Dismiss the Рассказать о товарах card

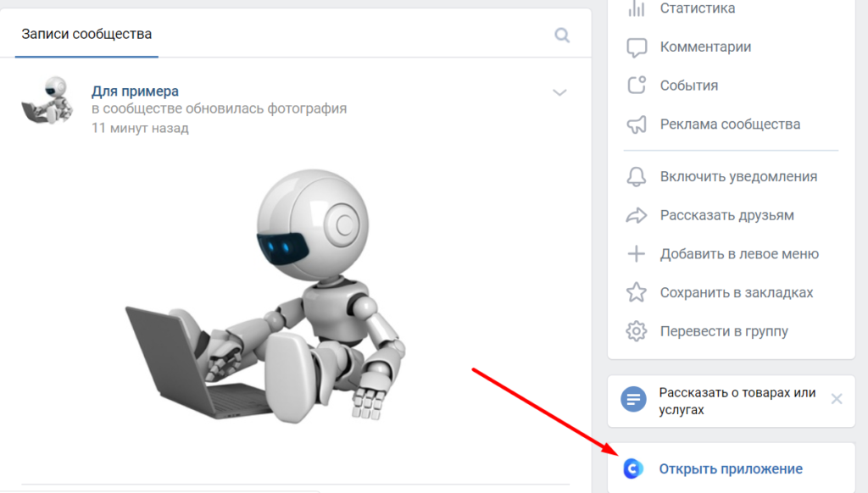pyautogui.click(x=837, y=399)
